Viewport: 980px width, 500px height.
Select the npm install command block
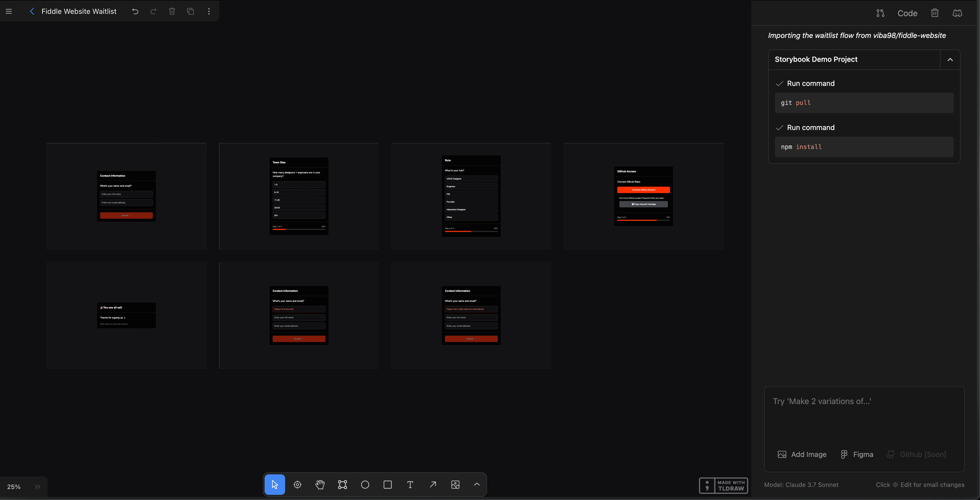[864, 147]
